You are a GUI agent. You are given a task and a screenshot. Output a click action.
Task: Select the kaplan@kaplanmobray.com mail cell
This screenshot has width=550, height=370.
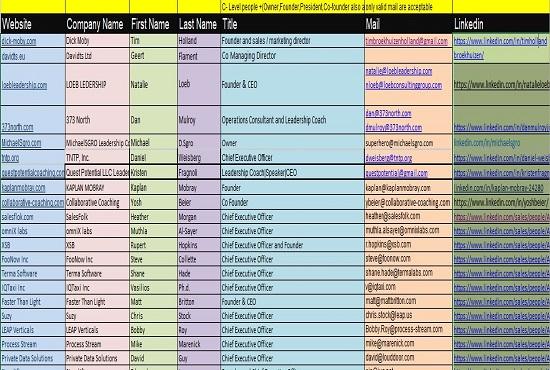click(408, 188)
